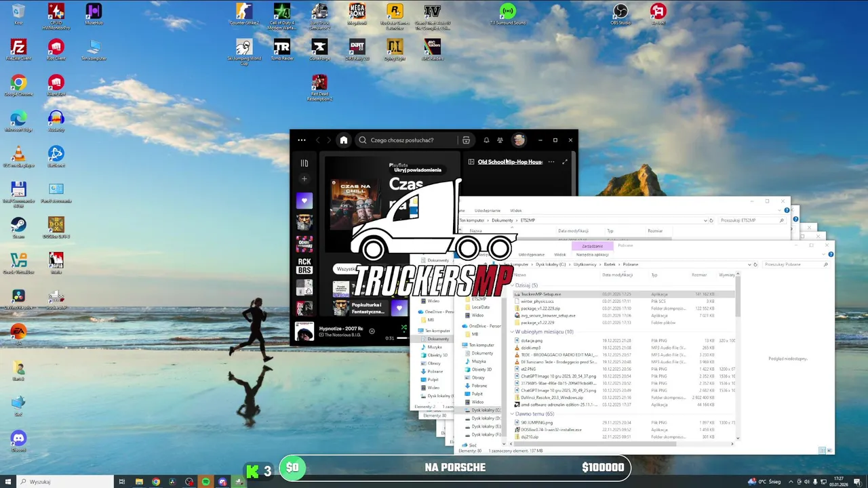Open Red Dead Redemption 2 shortcut

[319, 88]
